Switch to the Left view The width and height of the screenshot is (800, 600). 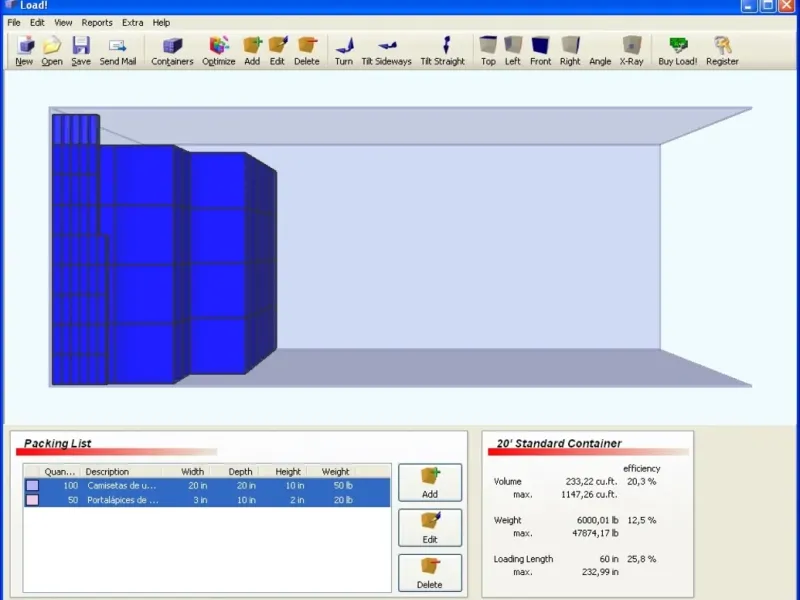(x=512, y=51)
